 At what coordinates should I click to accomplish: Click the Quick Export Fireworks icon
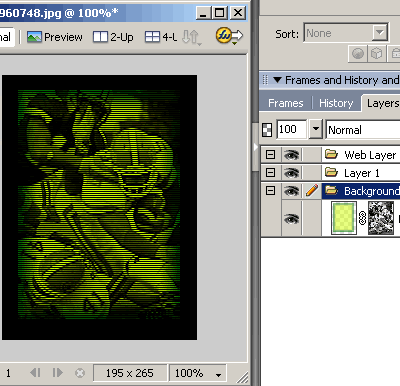pos(229,36)
